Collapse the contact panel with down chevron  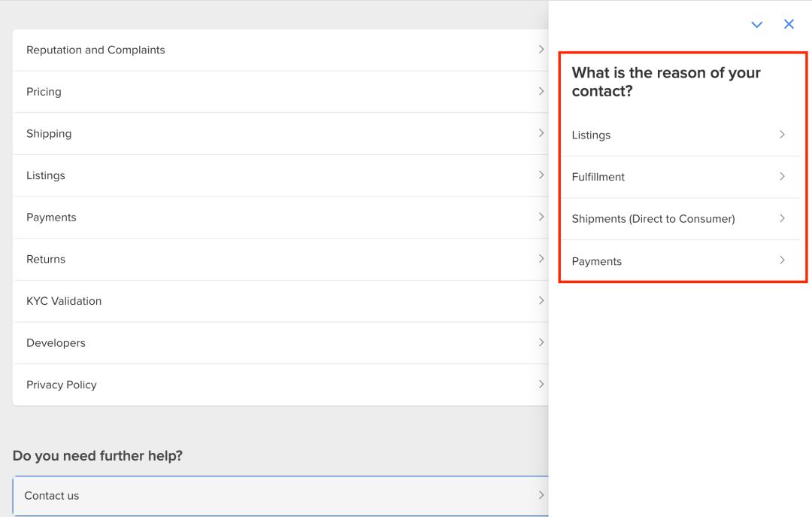pyautogui.click(x=756, y=25)
